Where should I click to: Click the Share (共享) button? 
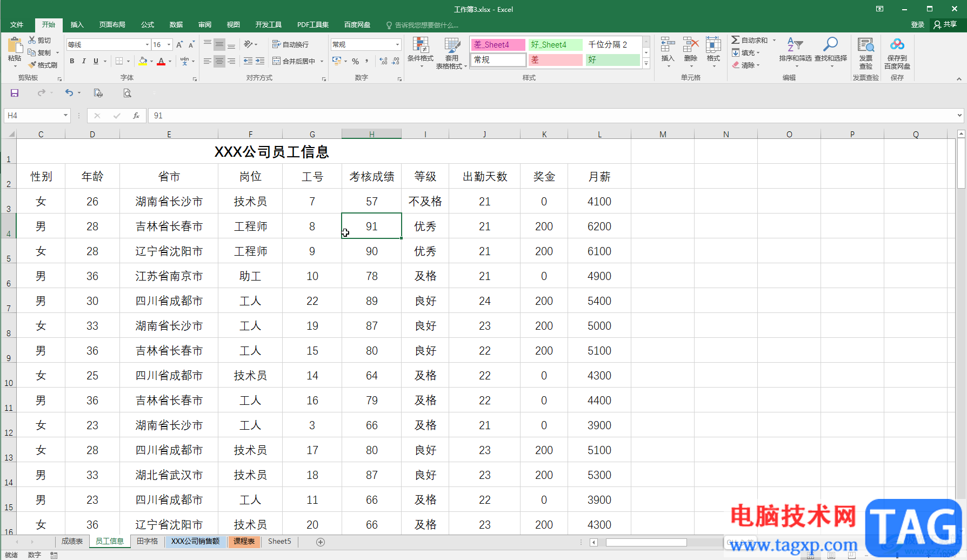(x=945, y=24)
